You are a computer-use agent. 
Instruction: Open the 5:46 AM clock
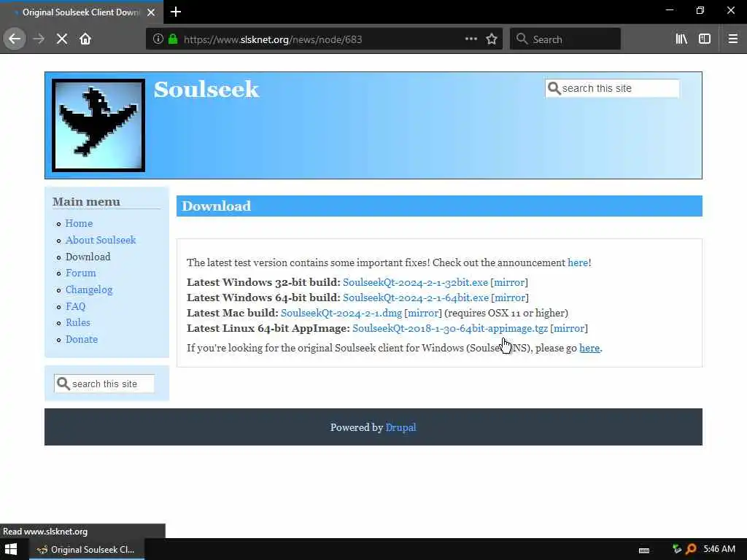pos(719,549)
